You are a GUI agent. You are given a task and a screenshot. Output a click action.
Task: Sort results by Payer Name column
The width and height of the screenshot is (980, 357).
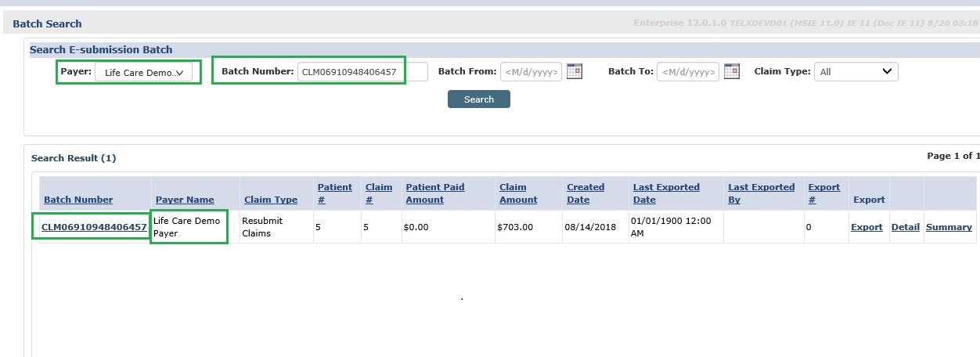pyautogui.click(x=185, y=200)
